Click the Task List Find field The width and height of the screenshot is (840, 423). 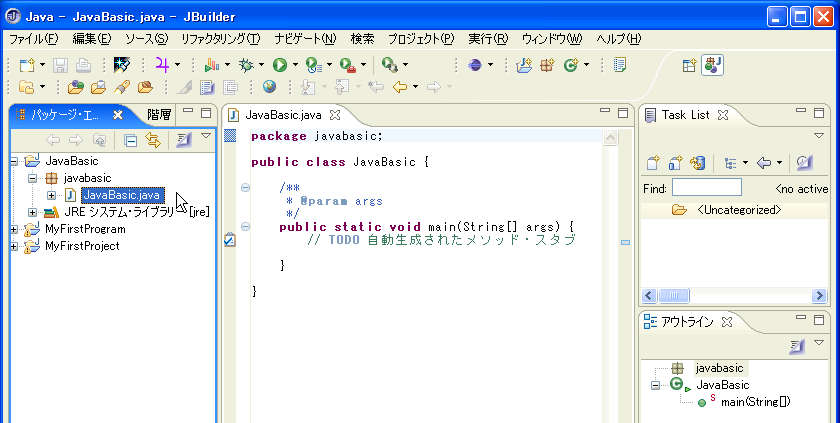tap(706, 188)
